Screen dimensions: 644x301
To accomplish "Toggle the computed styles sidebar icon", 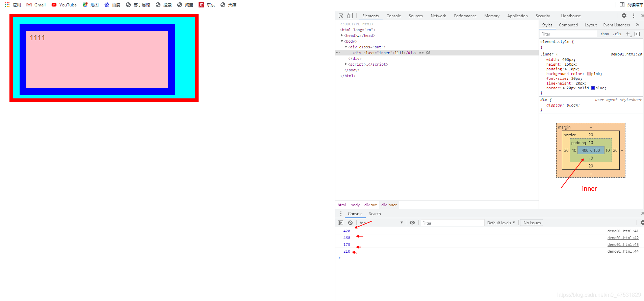I will point(637,34).
